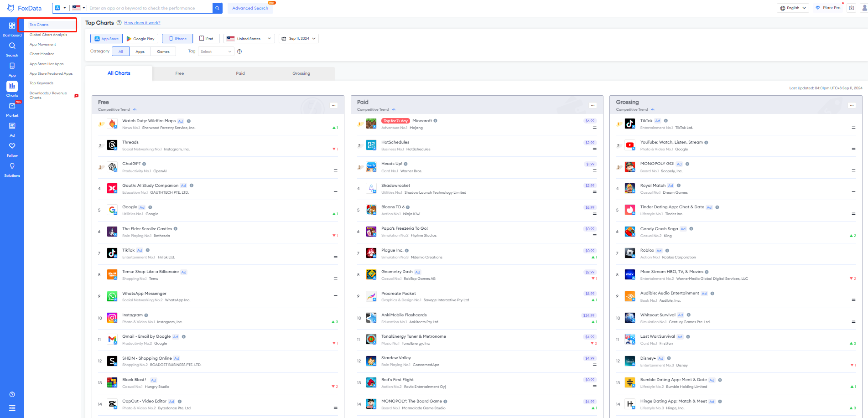The height and width of the screenshot is (418, 868).
Task: Open the Paid chart three-dots menu
Action: click(x=593, y=105)
